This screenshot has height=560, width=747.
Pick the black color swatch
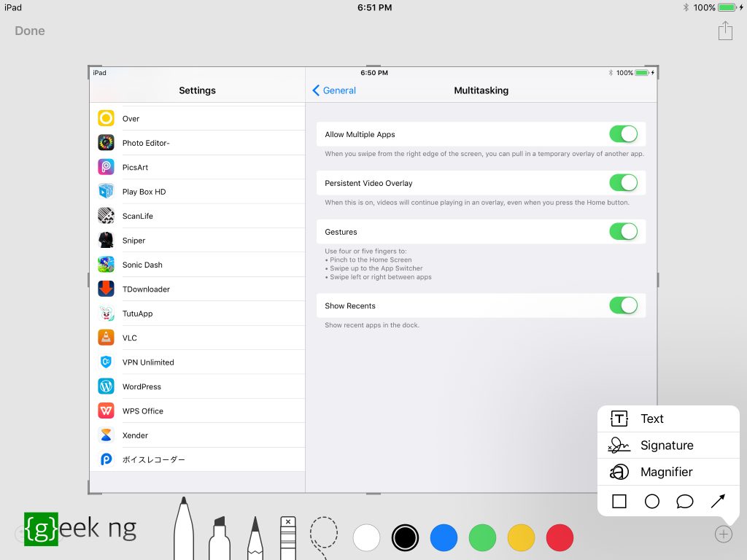tap(405, 537)
